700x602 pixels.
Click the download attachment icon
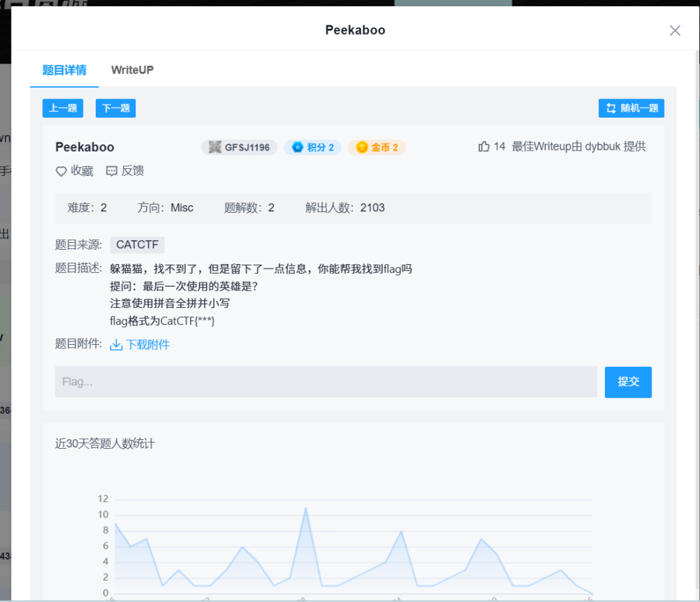[116, 345]
